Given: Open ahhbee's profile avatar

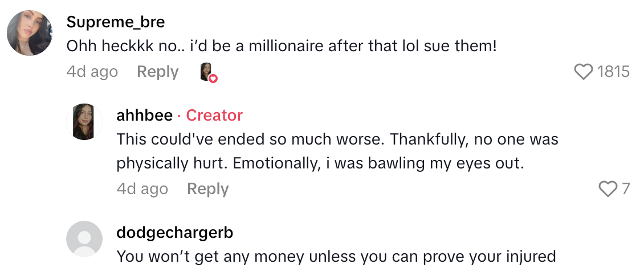Looking at the screenshot, I should click(84, 122).
